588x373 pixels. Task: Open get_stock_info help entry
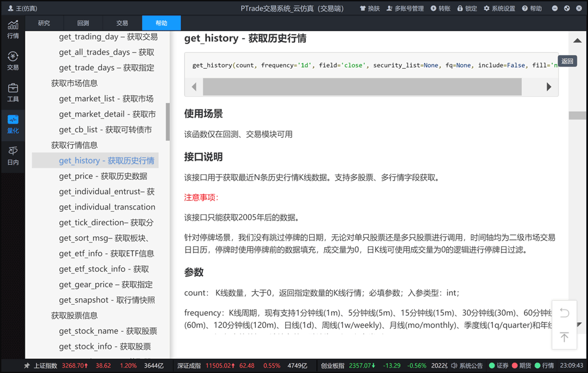coord(105,347)
